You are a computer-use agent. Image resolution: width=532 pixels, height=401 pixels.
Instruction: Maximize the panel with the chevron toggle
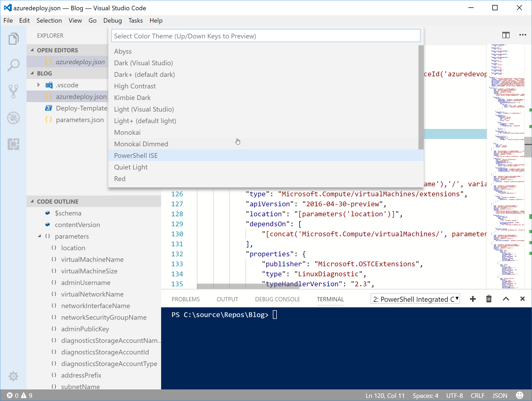pos(506,299)
